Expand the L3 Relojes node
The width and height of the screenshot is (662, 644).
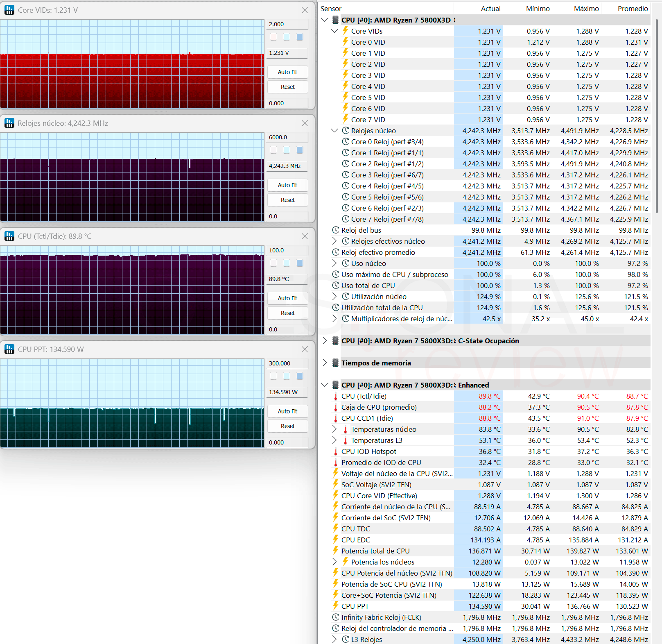coord(334,639)
